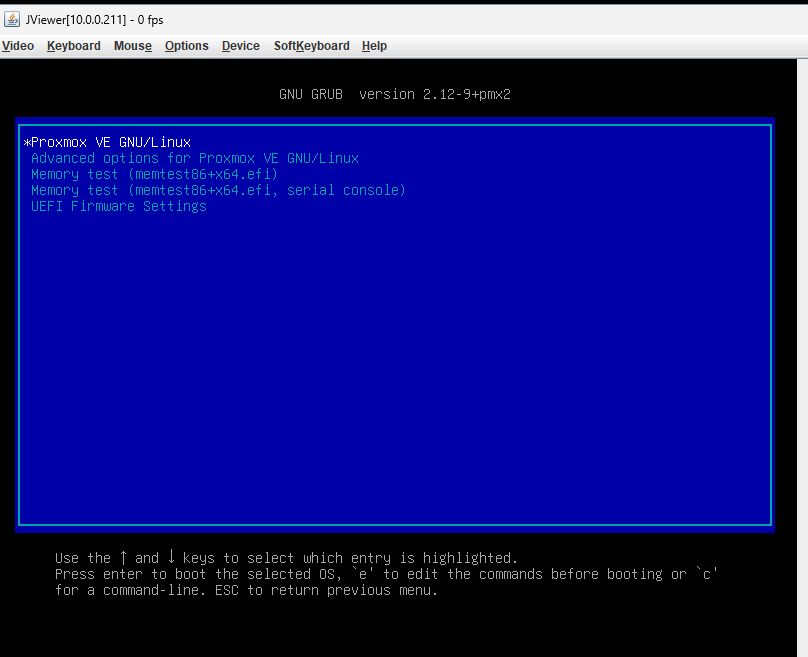Select Memory test serial console entry
This screenshot has width=808, height=657.
click(218, 190)
